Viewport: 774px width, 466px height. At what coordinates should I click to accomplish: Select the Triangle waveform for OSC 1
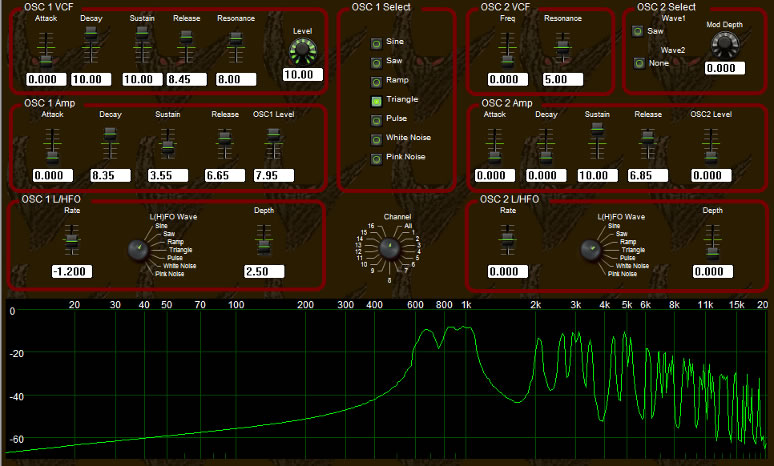point(376,101)
